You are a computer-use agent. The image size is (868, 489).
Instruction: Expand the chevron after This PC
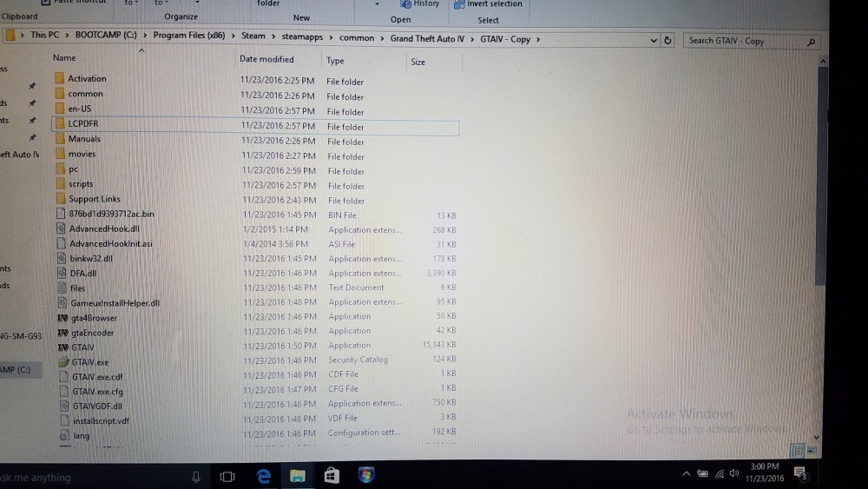67,35
